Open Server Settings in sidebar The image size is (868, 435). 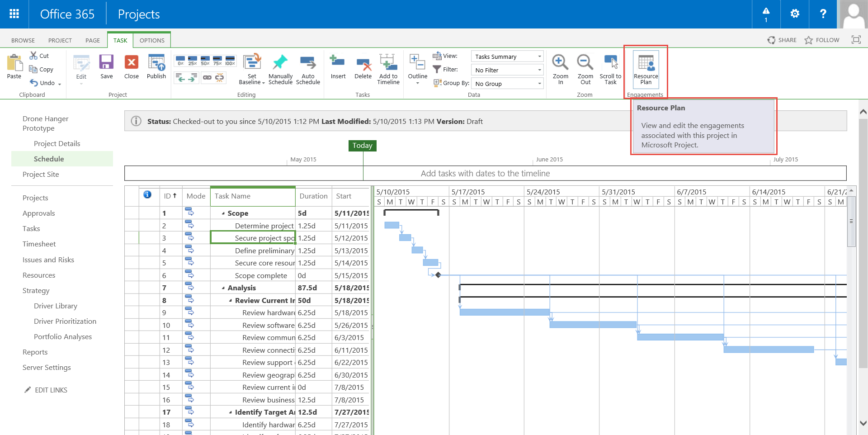[x=47, y=368]
